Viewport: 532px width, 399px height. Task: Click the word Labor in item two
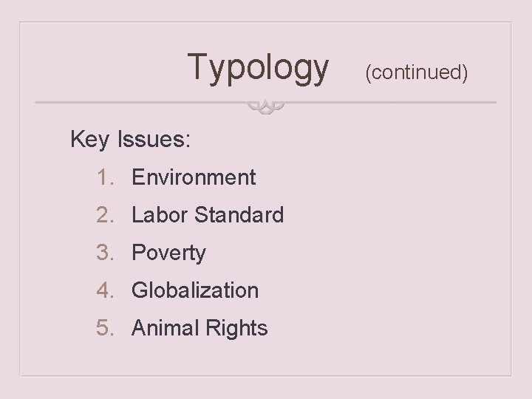click(x=160, y=215)
